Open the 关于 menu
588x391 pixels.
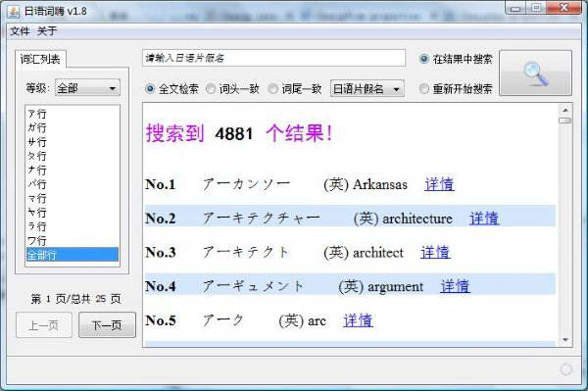click(x=47, y=31)
